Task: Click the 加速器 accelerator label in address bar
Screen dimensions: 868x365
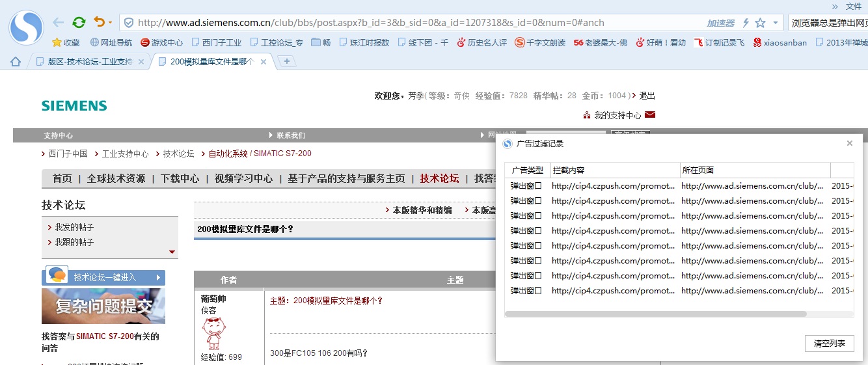Action: [721, 23]
